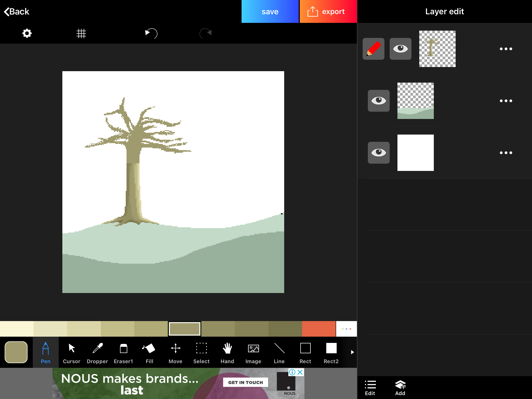Image resolution: width=532 pixels, height=399 pixels.
Task: Select the Fill bucket tool
Action: click(x=149, y=353)
